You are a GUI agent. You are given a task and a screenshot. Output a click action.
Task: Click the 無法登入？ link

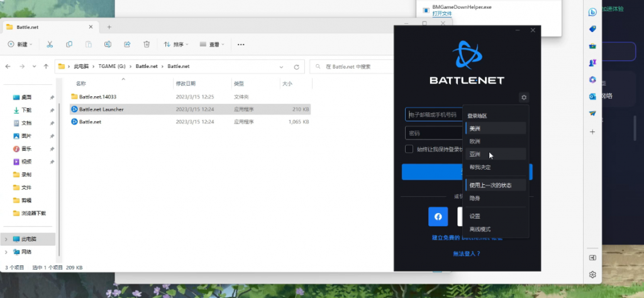tap(467, 253)
